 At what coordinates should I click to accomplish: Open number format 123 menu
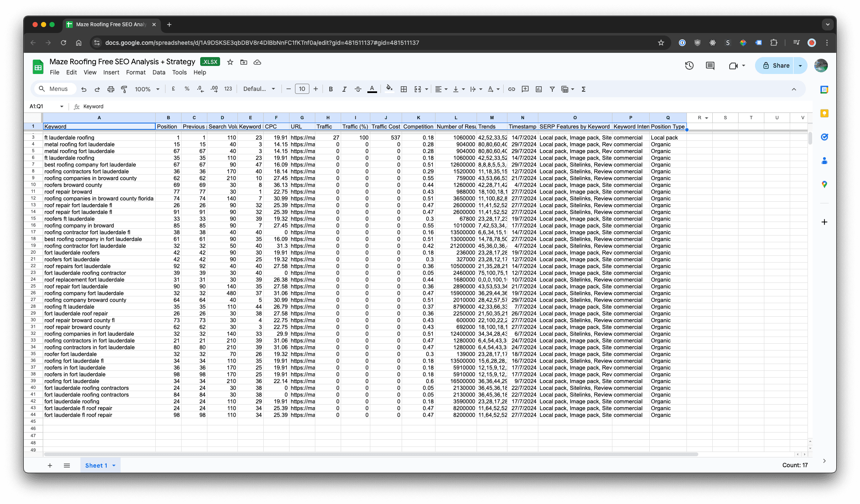pyautogui.click(x=228, y=89)
